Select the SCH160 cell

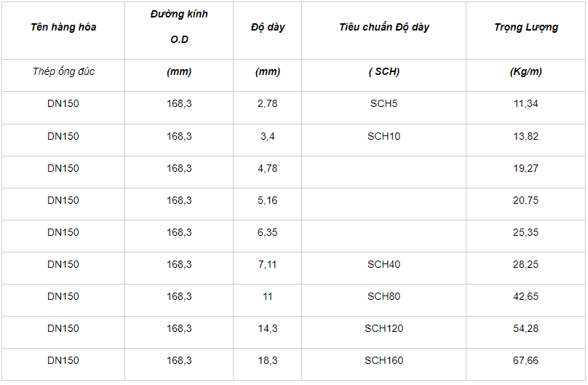(x=384, y=360)
